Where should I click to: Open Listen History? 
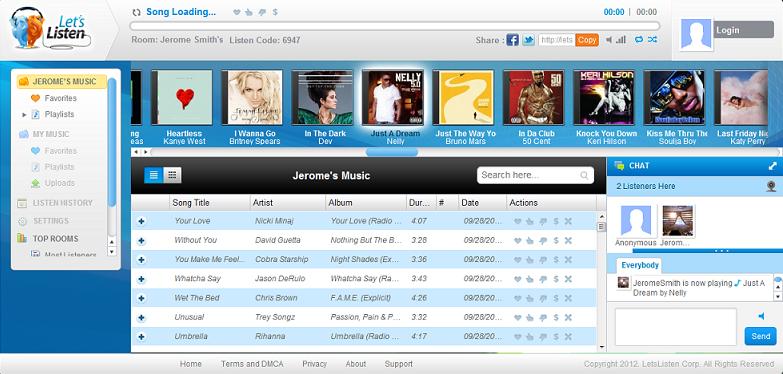62,203
